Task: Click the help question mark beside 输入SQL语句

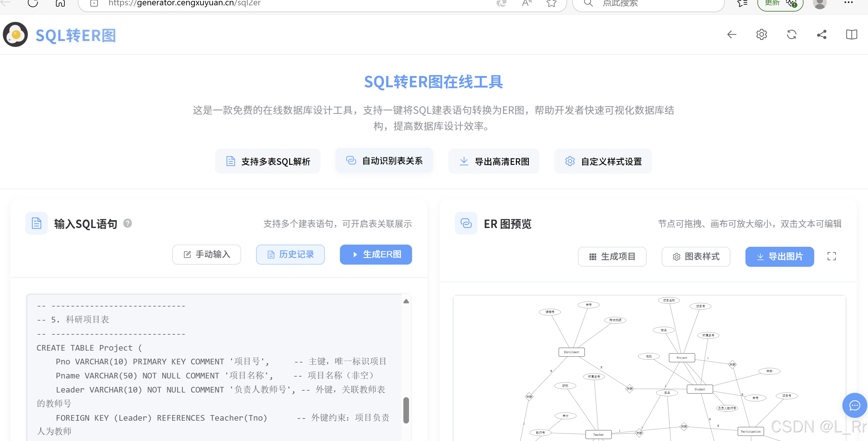Action: point(127,223)
